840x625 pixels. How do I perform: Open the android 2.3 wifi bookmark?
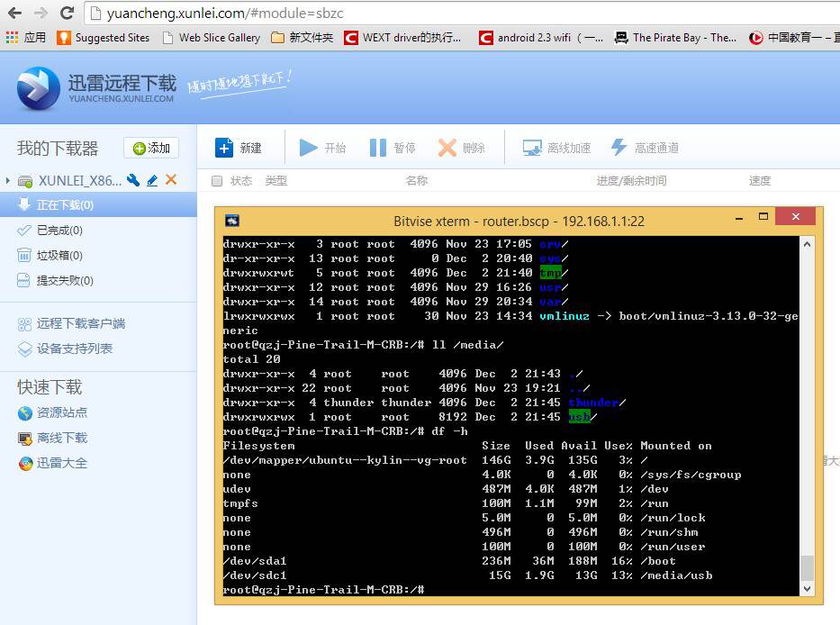click(x=541, y=38)
